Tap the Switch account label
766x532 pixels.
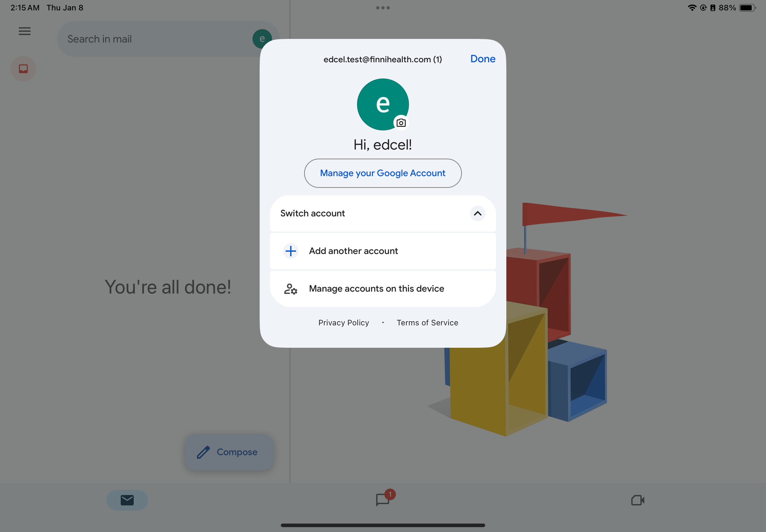pos(313,213)
